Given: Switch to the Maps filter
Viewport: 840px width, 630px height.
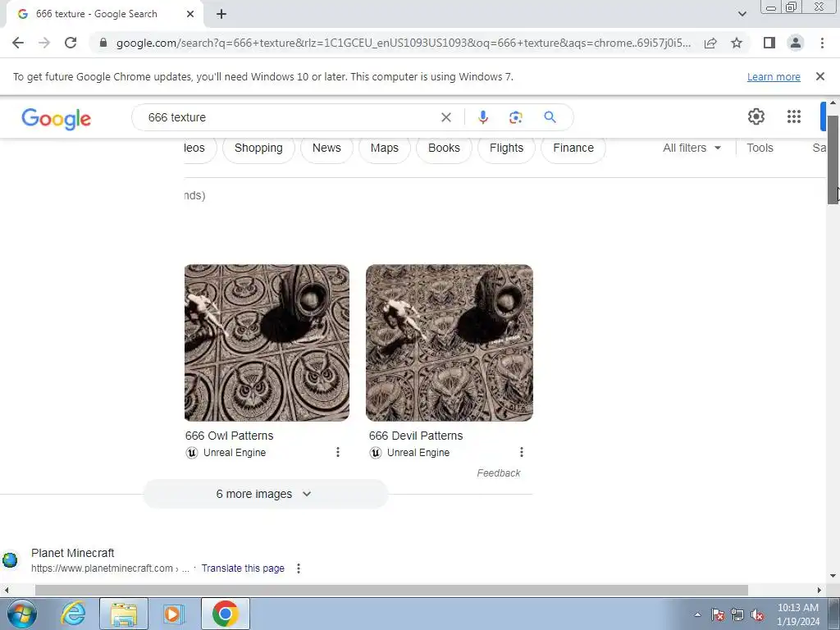Looking at the screenshot, I should [384, 148].
